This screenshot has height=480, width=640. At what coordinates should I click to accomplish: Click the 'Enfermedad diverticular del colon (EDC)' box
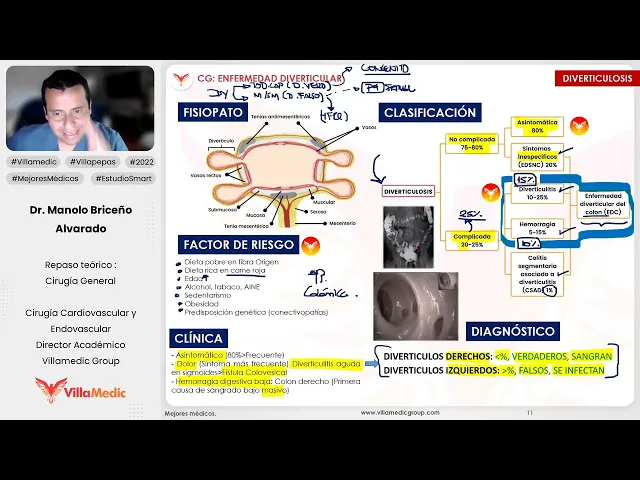click(602, 204)
